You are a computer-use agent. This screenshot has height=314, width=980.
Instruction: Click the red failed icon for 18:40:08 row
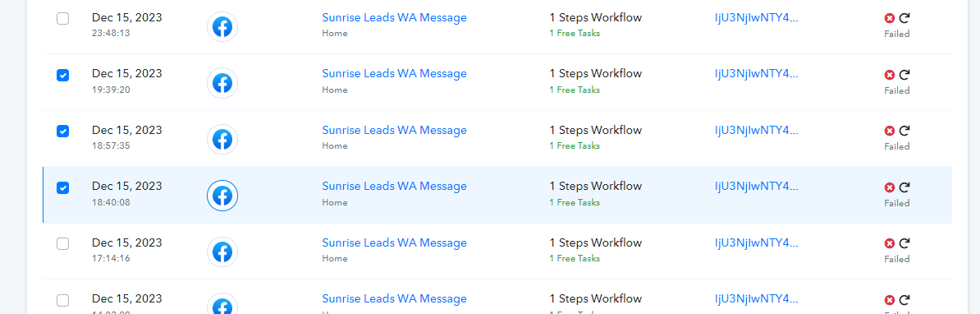pyautogui.click(x=890, y=187)
